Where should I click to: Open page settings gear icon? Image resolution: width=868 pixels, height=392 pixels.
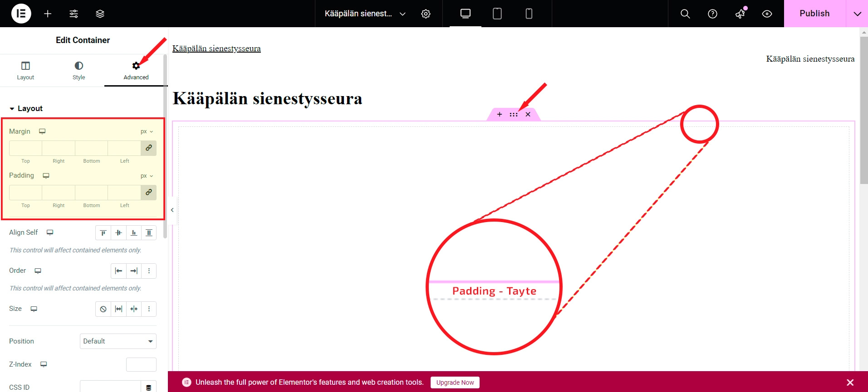[x=426, y=14]
